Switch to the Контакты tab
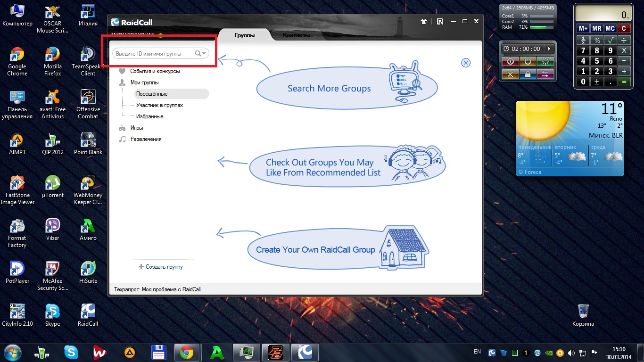This screenshot has width=644, height=362. [296, 36]
